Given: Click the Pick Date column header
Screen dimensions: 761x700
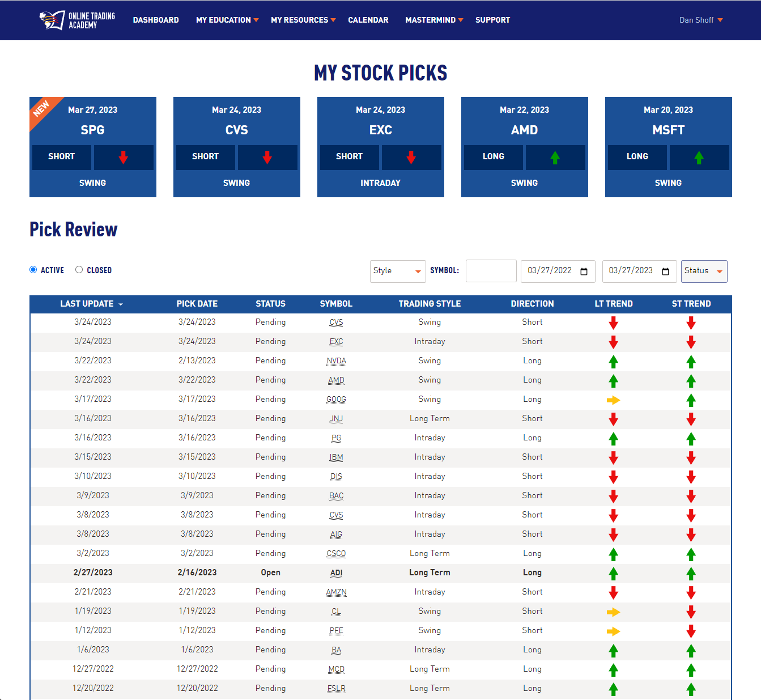Looking at the screenshot, I should 197,304.
